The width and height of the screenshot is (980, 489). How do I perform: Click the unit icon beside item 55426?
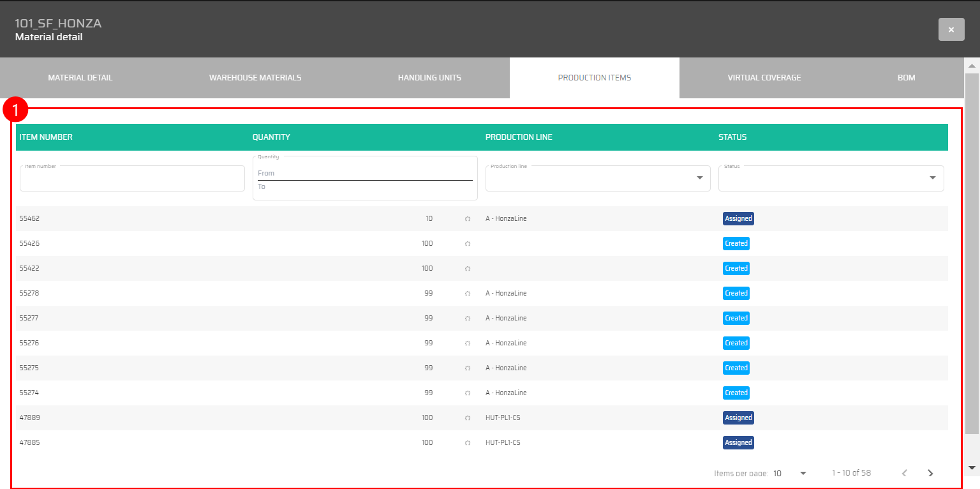pyautogui.click(x=468, y=244)
